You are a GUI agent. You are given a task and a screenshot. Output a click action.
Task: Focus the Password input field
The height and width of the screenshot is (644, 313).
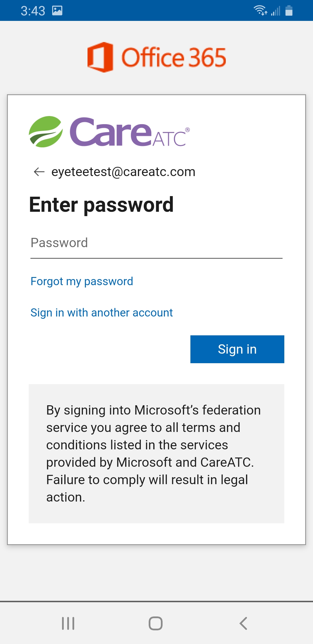[156, 243]
